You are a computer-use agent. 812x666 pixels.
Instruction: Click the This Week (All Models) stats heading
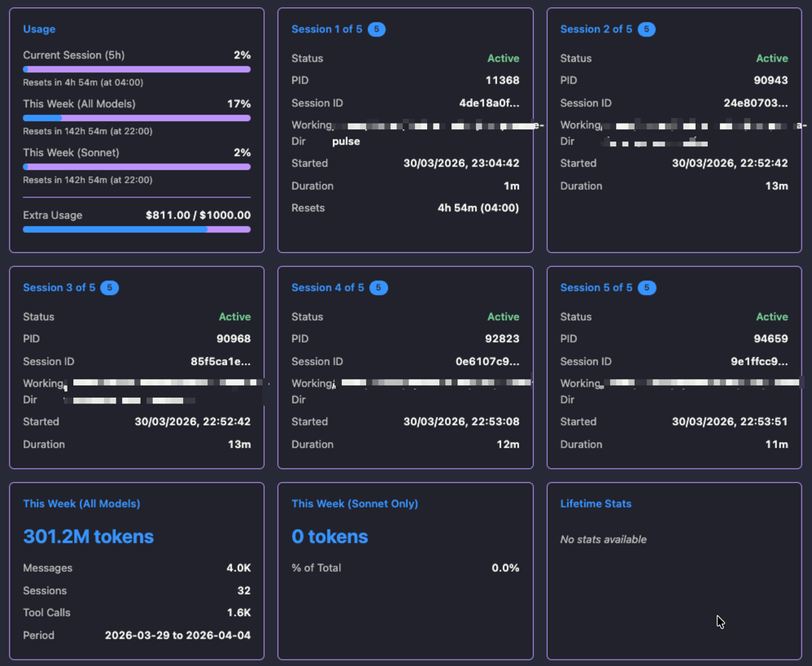(81, 503)
